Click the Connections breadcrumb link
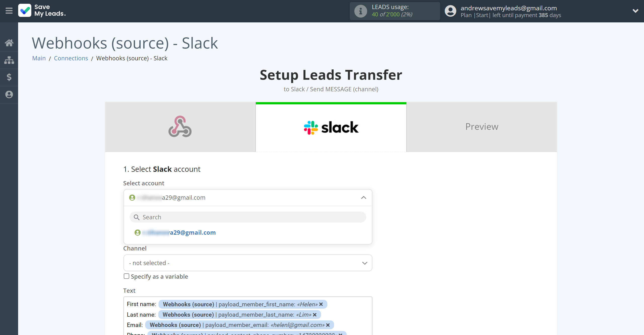Viewport: 644px width, 335px height. (x=71, y=58)
